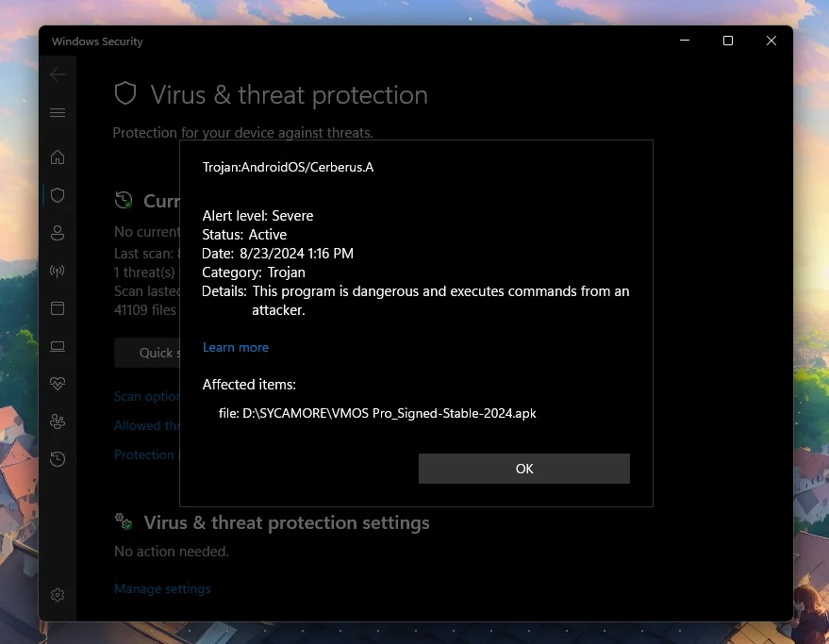The height and width of the screenshot is (644, 829).
Task: Open Settings gear in sidebar
Action: point(58,595)
